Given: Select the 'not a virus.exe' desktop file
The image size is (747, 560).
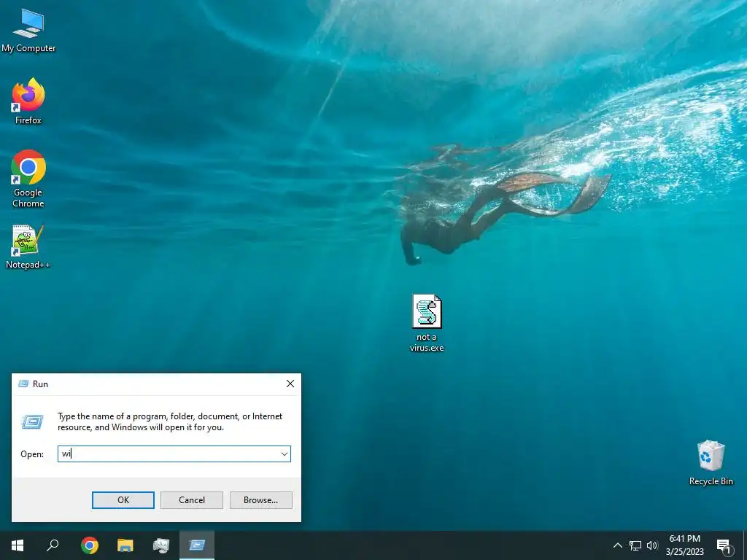Looking at the screenshot, I should pos(426,323).
